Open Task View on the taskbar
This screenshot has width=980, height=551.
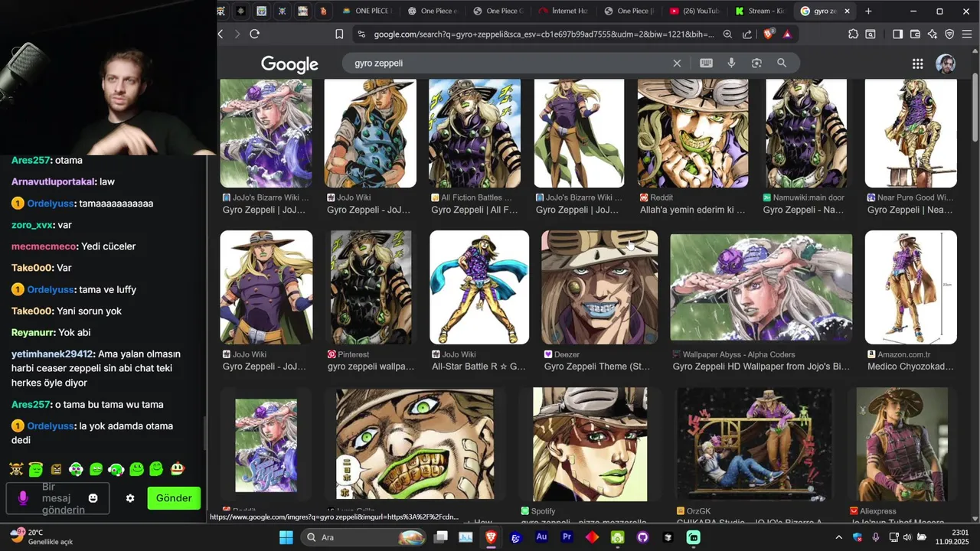pyautogui.click(x=440, y=537)
